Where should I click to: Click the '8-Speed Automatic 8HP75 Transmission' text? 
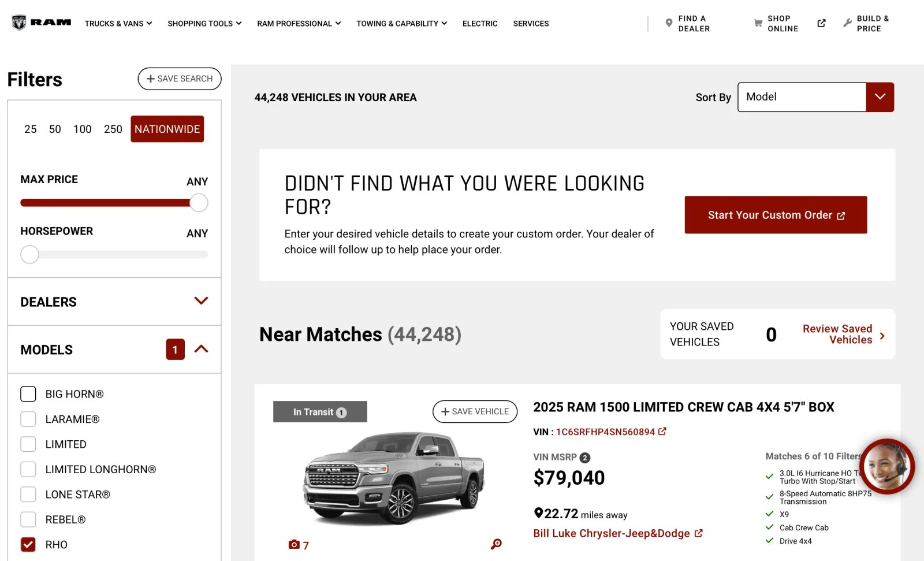(825, 497)
